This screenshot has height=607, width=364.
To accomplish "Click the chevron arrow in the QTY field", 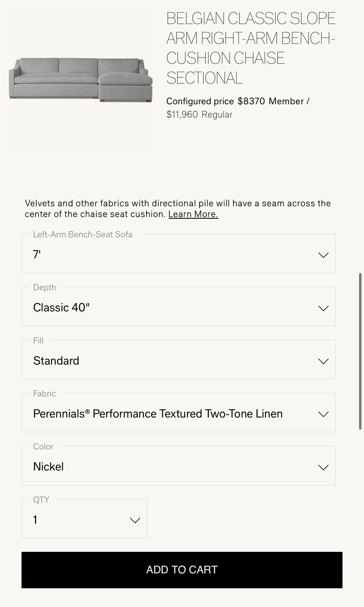I will 135,520.
